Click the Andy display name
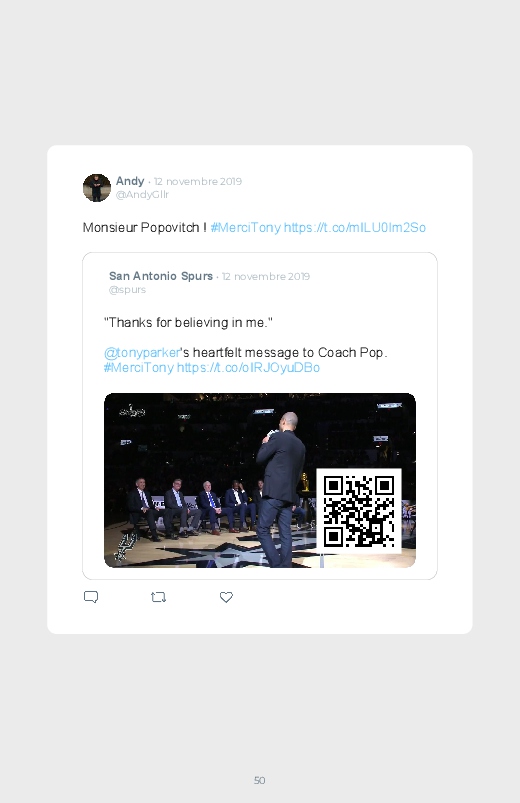 tap(130, 181)
